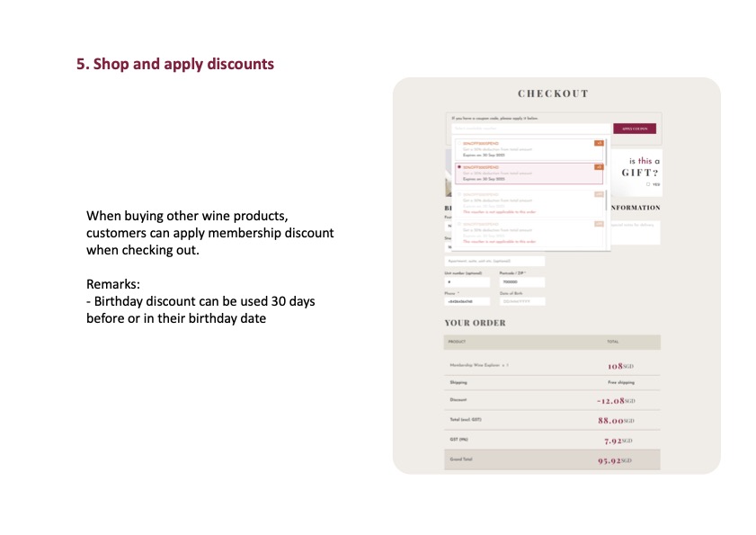Click the special notes for delivery box
Viewport: 756px width, 535px height.
coord(635,231)
